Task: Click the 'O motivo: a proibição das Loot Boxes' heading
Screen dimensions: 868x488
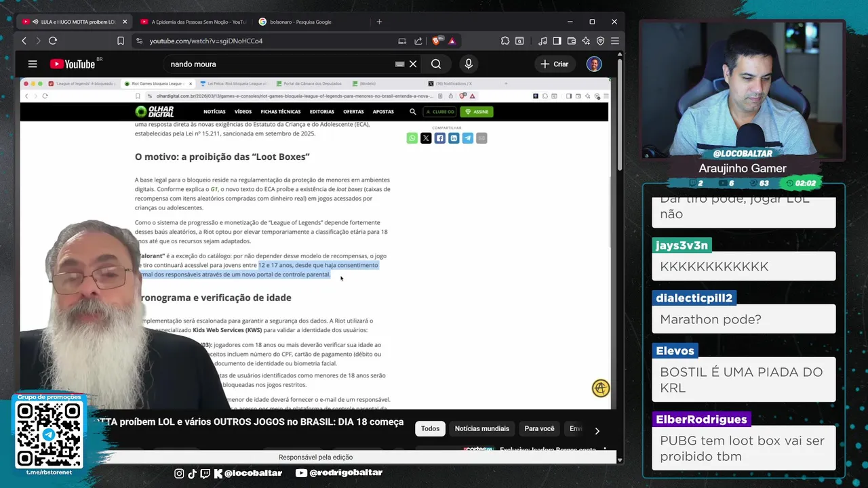Action: [222, 157]
